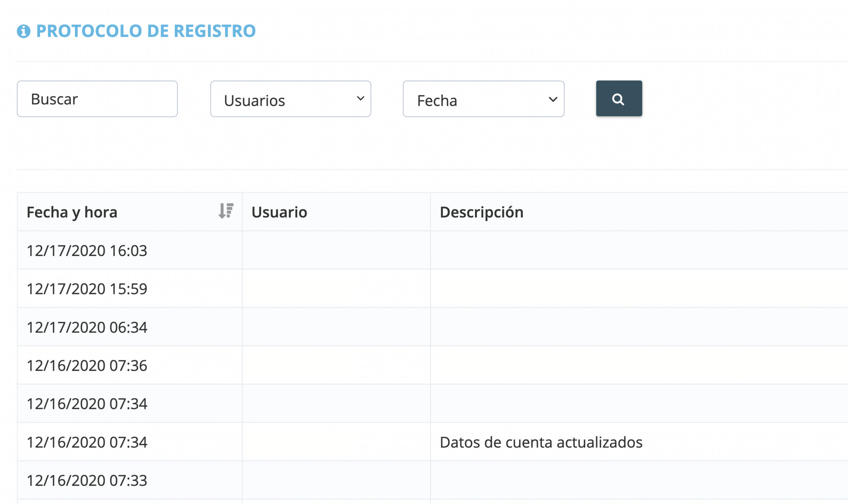Click the Usuario column header
The image size is (848, 504).
[336, 212]
